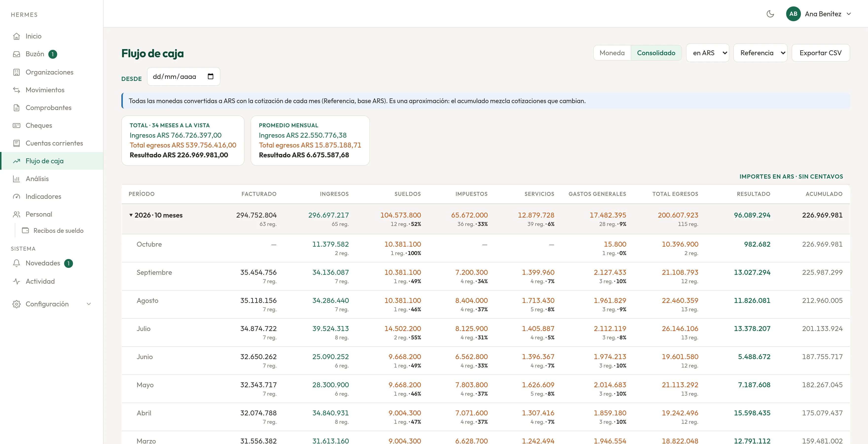Click the Inicio home icon
Screen dimensions: 868x444
(x=17, y=36)
